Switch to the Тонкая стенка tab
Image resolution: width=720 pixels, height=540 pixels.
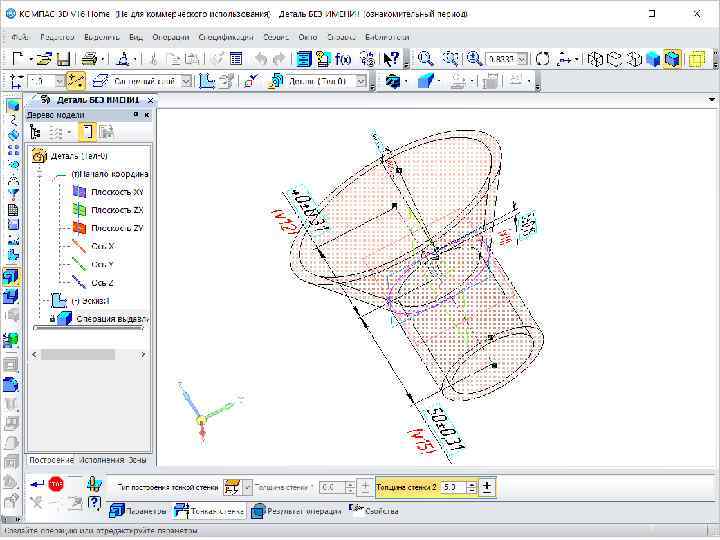(209, 511)
